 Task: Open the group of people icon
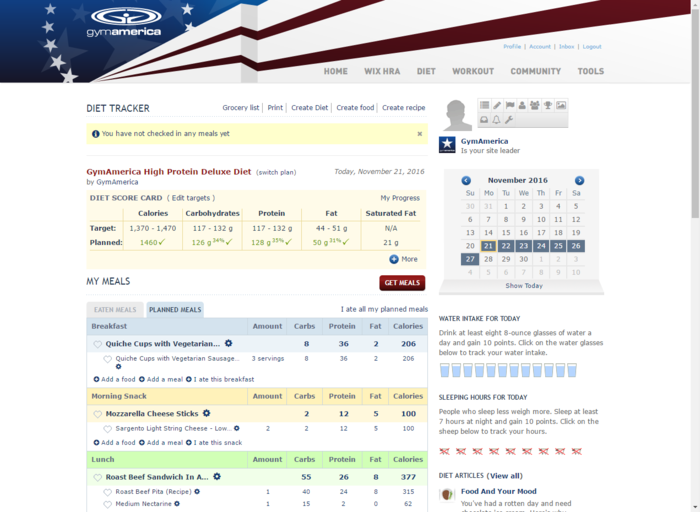coord(534,105)
